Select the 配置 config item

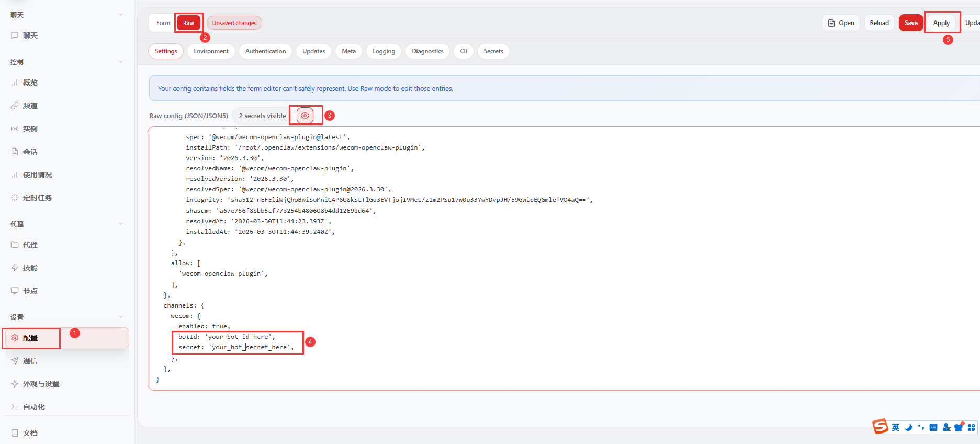(x=30, y=338)
